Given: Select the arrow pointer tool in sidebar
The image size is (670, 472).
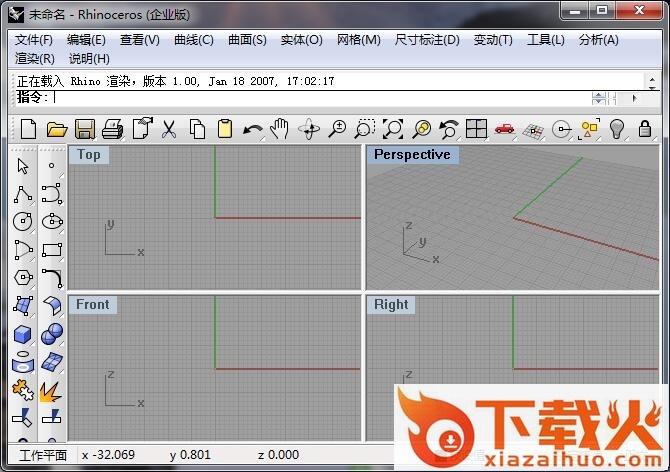Looking at the screenshot, I should tap(23, 166).
